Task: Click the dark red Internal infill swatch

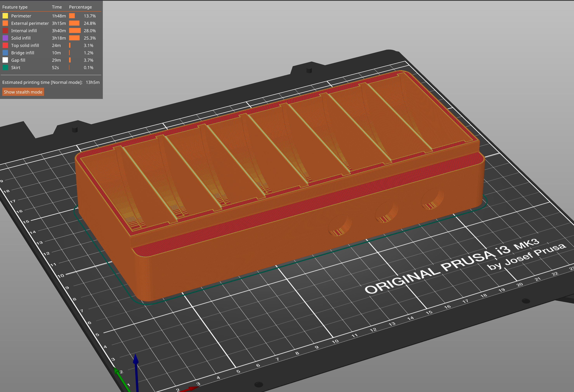Action: (5, 31)
